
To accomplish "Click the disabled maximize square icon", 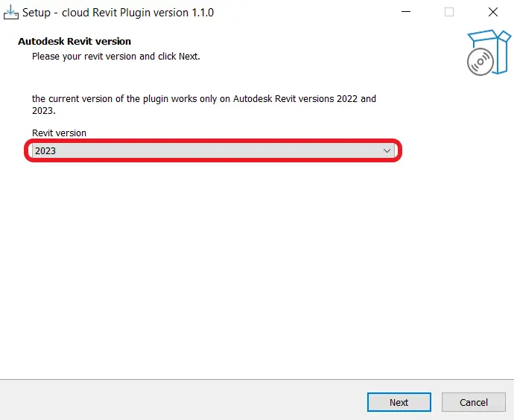I will pos(449,12).
